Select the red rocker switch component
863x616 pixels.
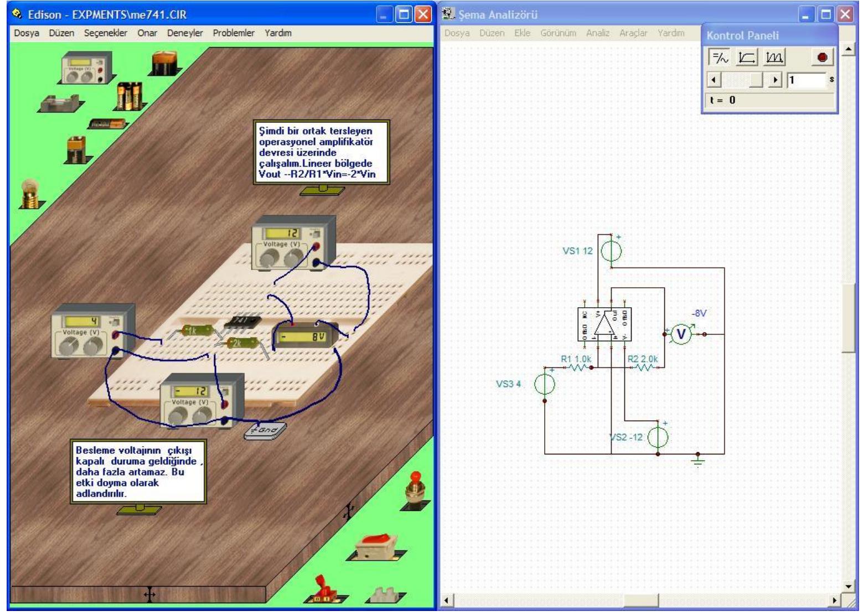click(378, 547)
